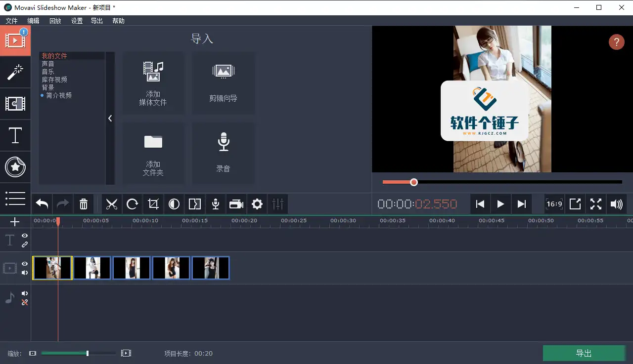Open the Import media tab
This screenshot has height=364, width=633.
(x=15, y=40)
